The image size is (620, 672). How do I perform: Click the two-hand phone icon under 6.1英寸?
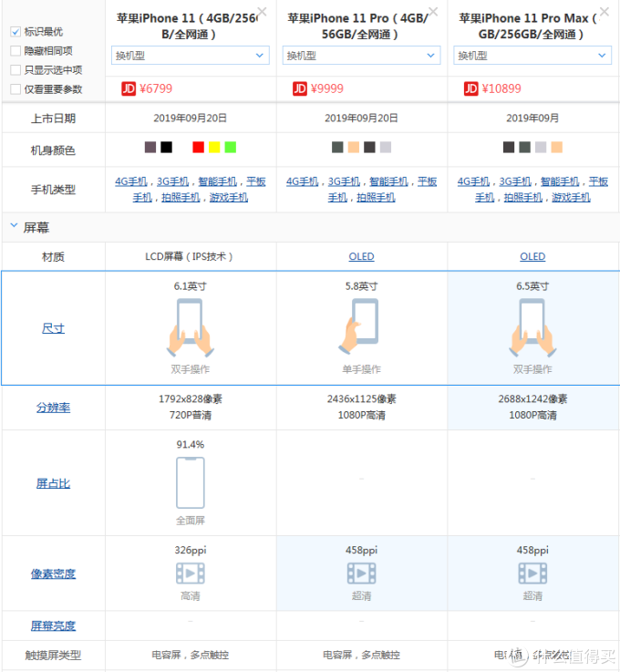pyautogui.click(x=191, y=328)
